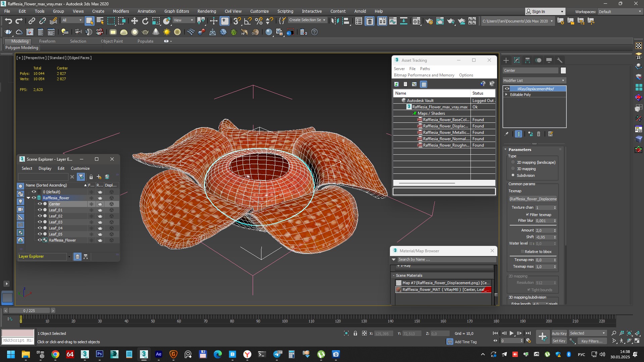This screenshot has height=362, width=644.
Task: Switch to the Freeform ribbon tab
Action: tap(47, 41)
